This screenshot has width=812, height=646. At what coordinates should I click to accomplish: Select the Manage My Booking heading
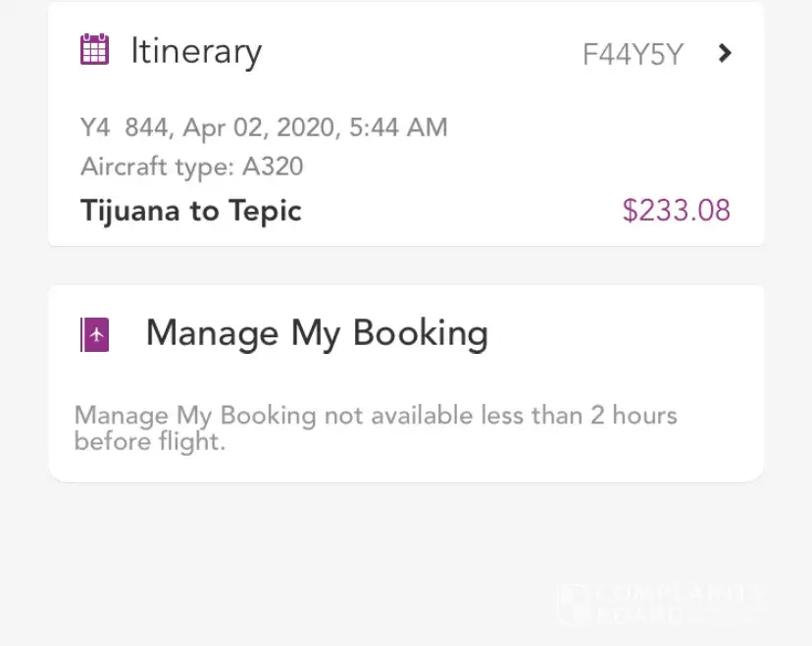[317, 333]
